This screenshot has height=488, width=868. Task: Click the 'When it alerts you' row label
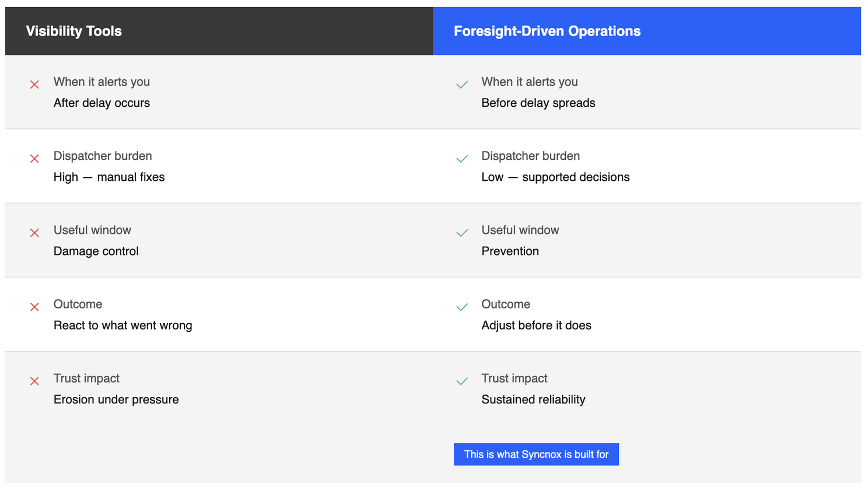[101, 82]
